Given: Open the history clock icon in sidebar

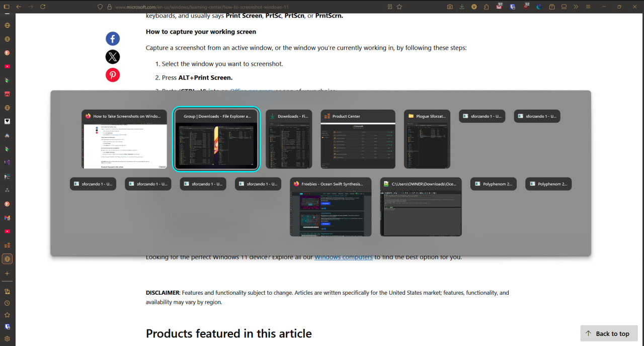Looking at the screenshot, I should 7,303.
